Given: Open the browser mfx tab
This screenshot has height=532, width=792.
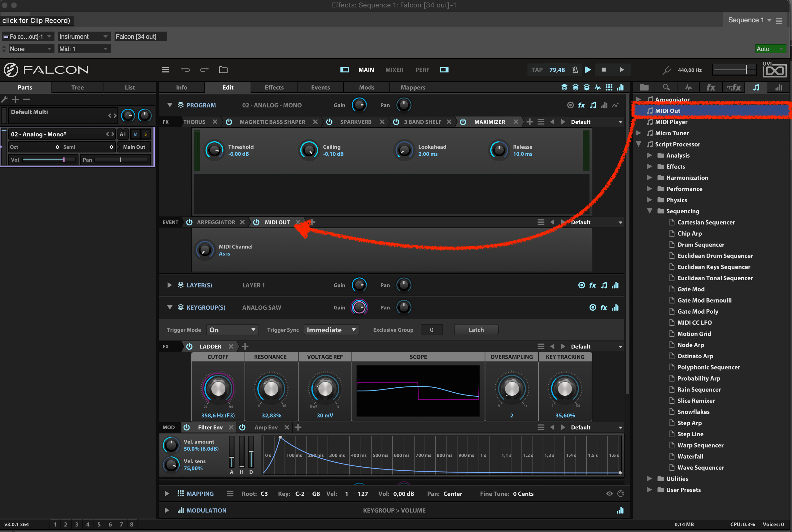Looking at the screenshot, I should [733, 88].
